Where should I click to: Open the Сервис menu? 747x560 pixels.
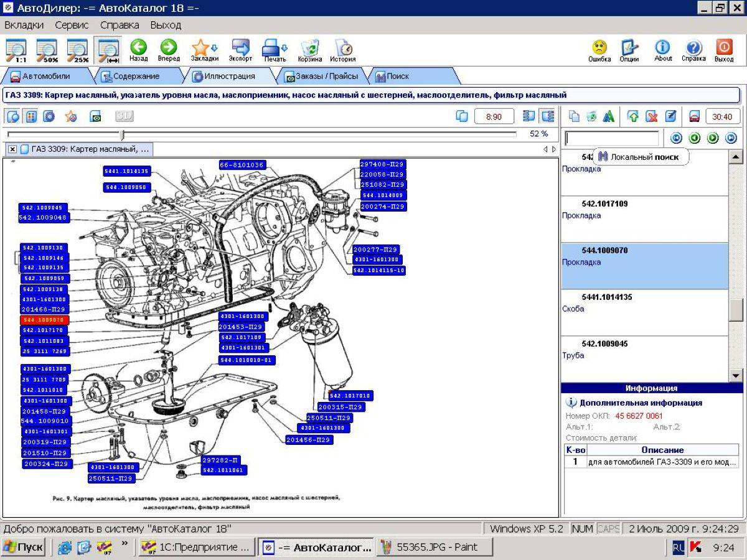72,25
